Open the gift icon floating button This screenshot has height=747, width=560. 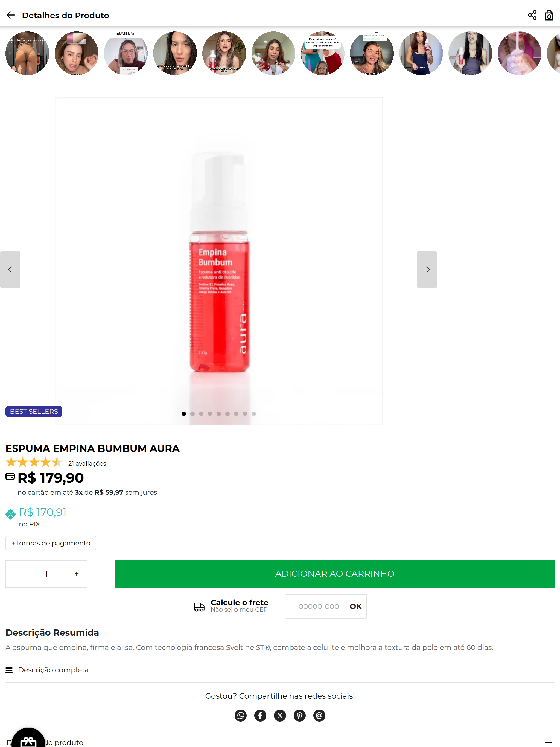click(x=28, y=740)
